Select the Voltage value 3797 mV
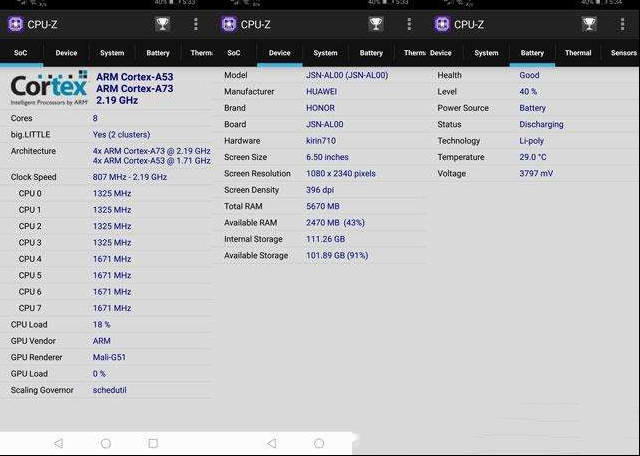The width and height of the screenshot is (640, 456). [x=536, y=174]
